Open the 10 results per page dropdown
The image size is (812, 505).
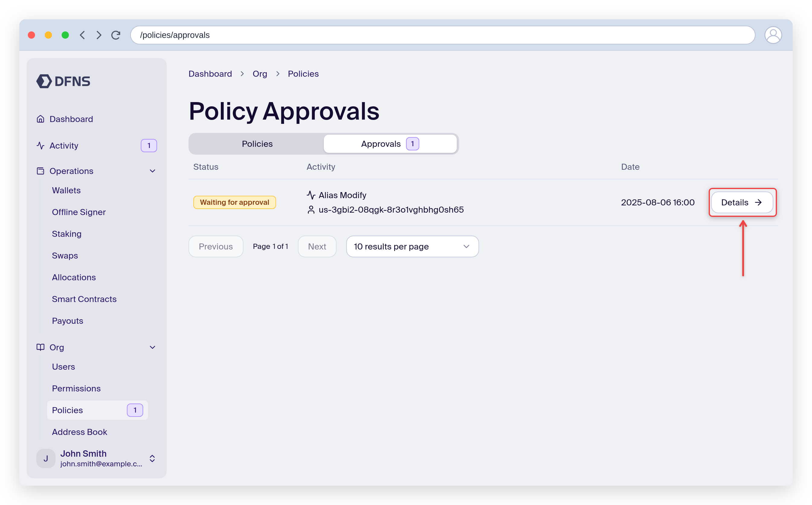(x=412, y=246)
